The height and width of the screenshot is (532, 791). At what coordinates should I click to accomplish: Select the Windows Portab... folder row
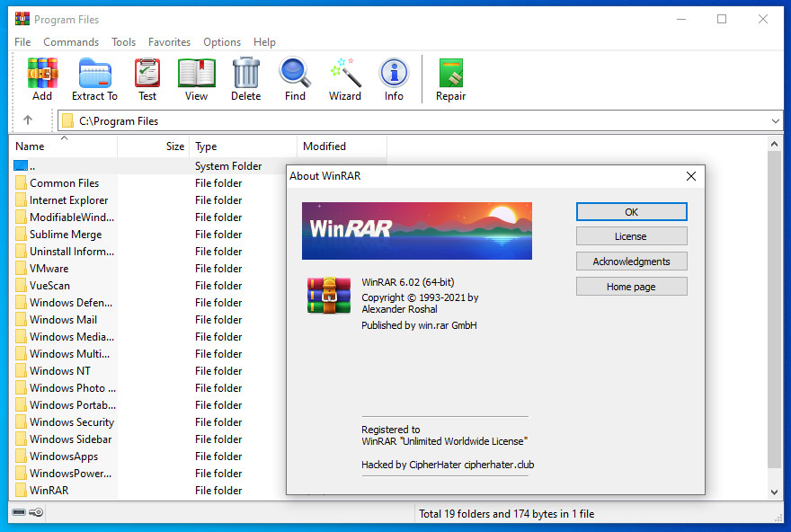coord(65,405)
